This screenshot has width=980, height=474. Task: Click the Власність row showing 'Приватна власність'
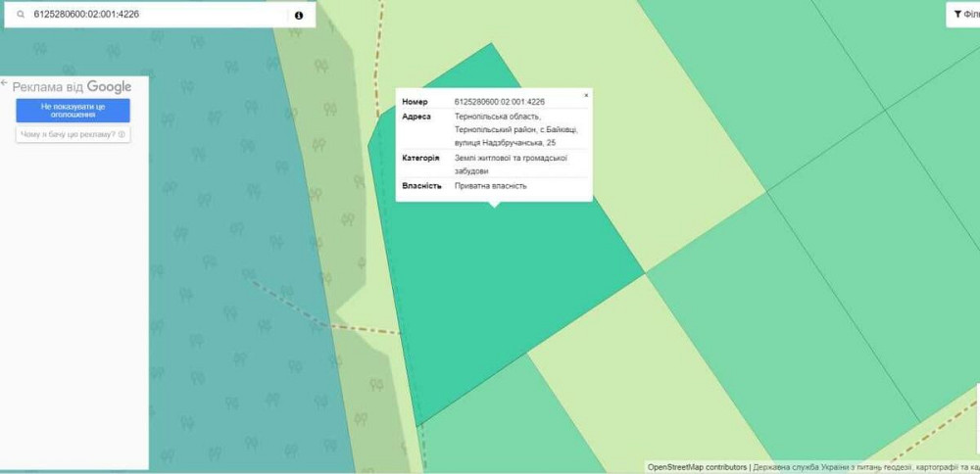(491, 185)
